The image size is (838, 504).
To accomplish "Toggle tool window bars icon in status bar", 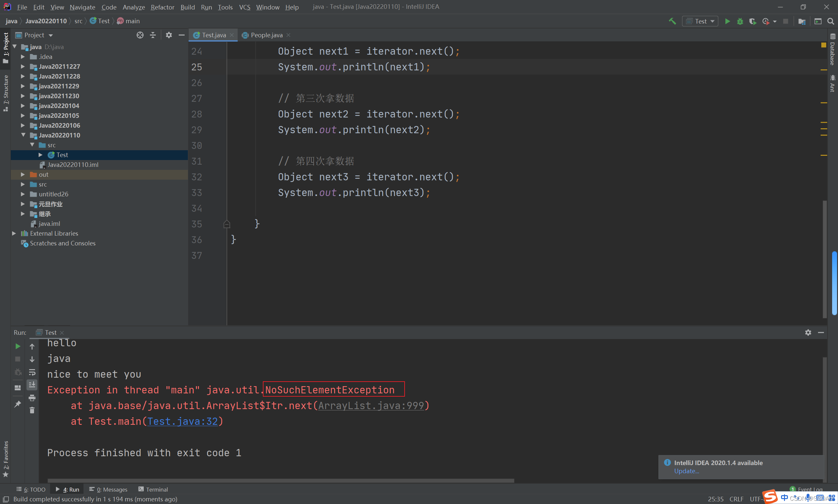I will tap(6, 499).
